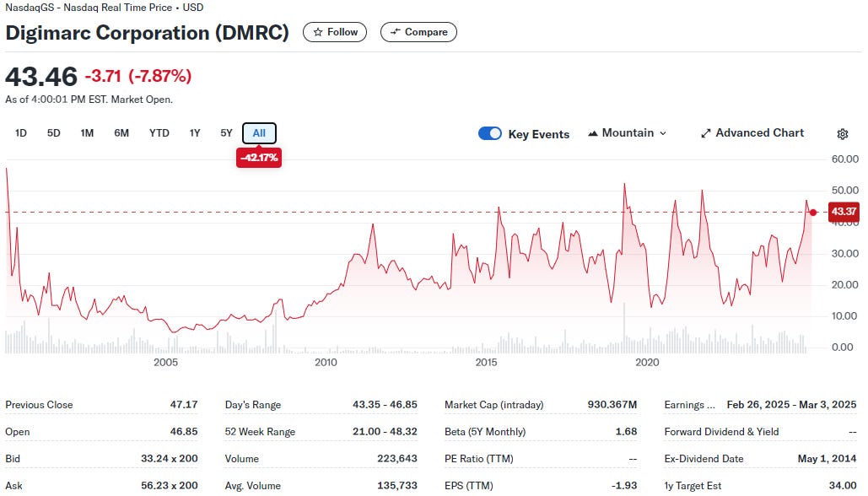
Task: Click the Open value 46.85
Action: pyautogui.click(x=184, y=431)
